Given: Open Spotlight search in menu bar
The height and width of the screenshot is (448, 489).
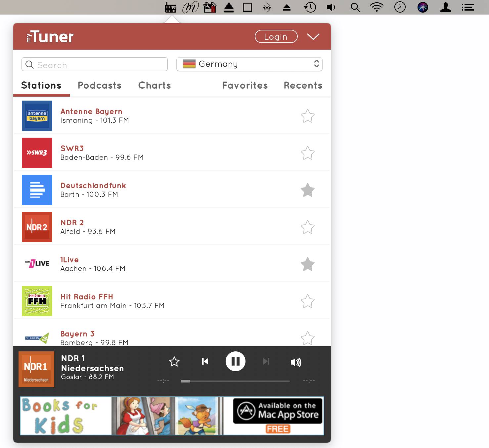Looking at the screenshot, I should click(355, 7).
